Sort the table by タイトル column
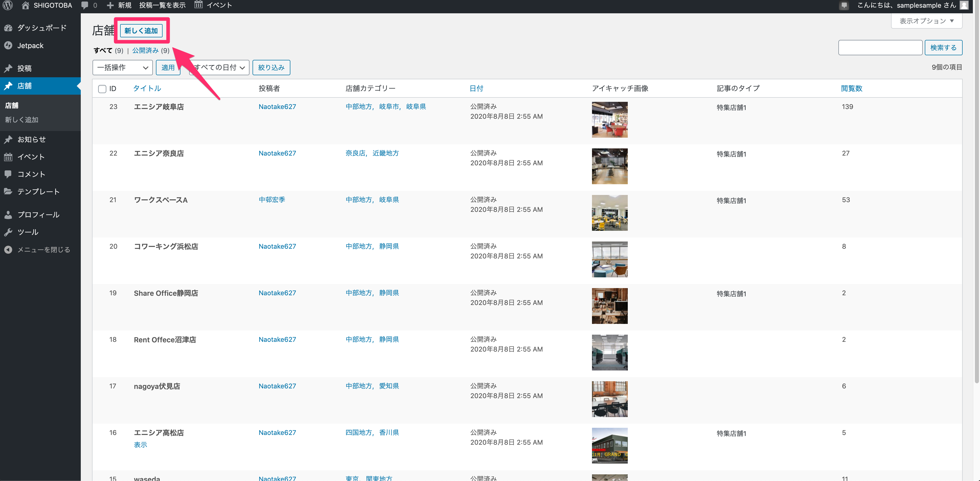The width and height of the screenshot is (980, 481). [x=147, y=88]
